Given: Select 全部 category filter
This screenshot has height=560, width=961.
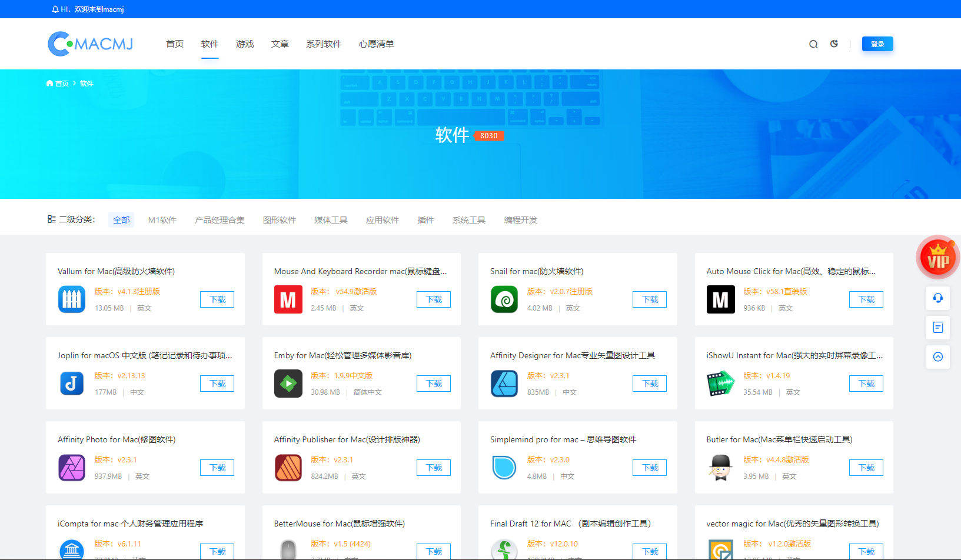Looking at the screenshot, I should point(121,220).
